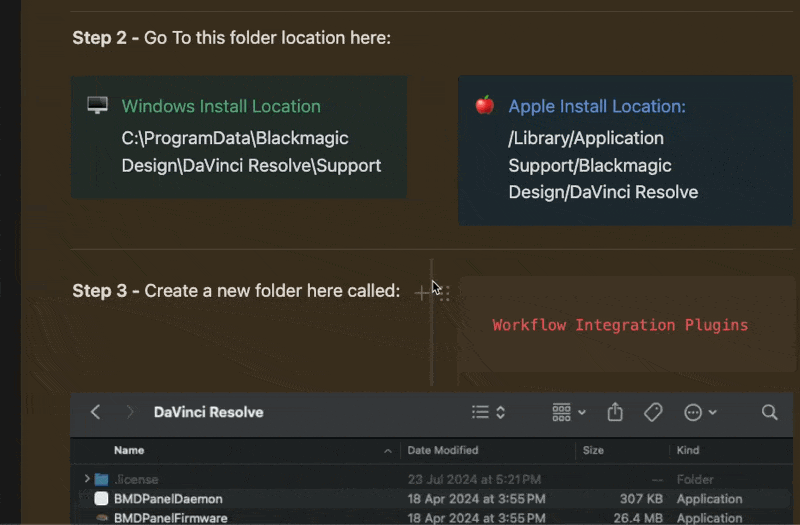Screen dimensions: 800x525
Task: Click the .license folder icon
Action: pos(102,479)
